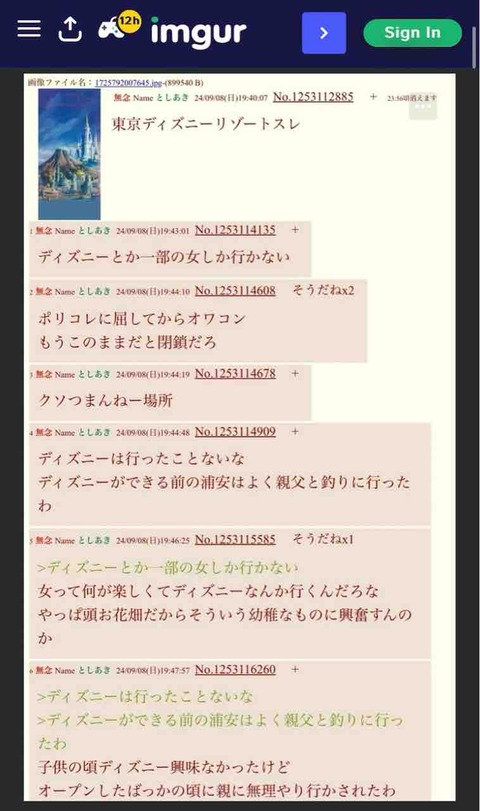Go to next post with blue arrow
The width and height of the screenshot is (480, 811).
coord(324,33)
